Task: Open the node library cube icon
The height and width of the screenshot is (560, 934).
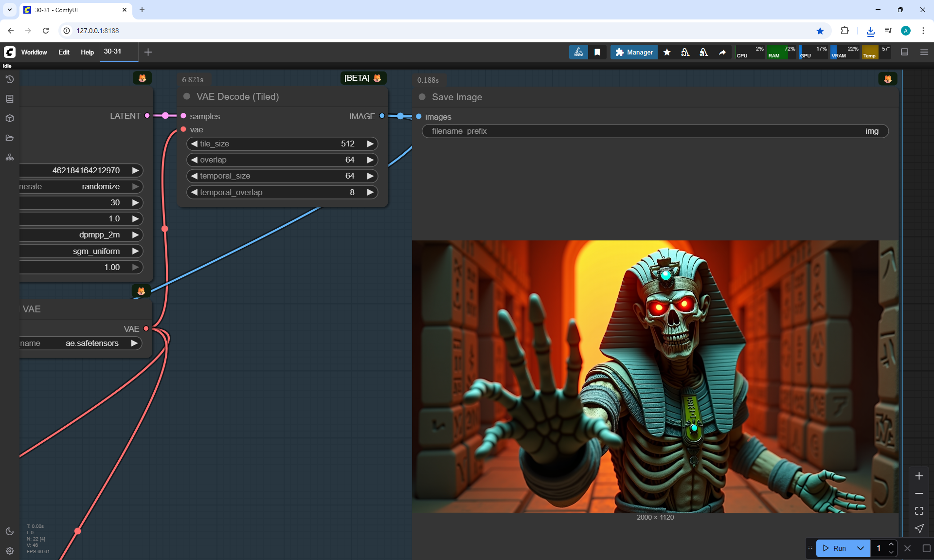Action: tap(10, 118)
